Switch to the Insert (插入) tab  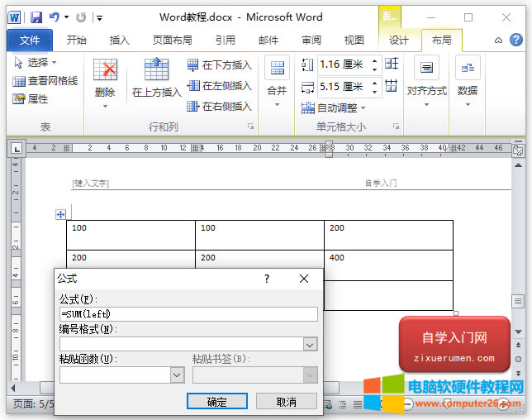120,40
